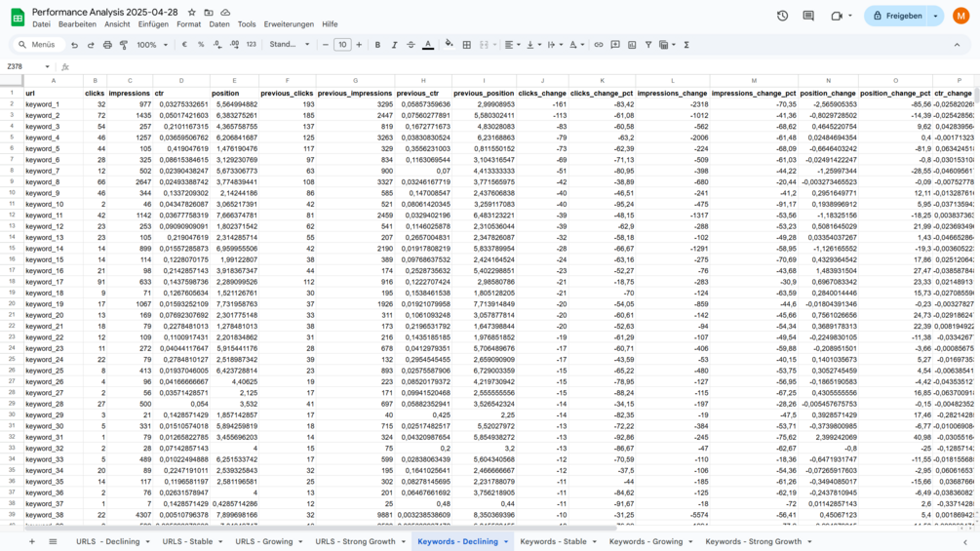980x551 pixels.
Task: Open the filter views dropdown
Action: (668, 45)
